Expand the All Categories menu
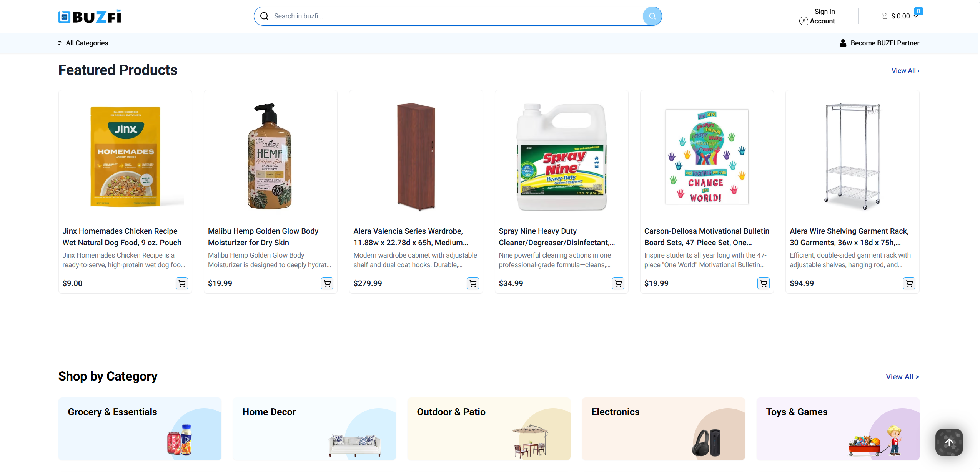This screenshot has height=472, width=980. coord(83,43)
